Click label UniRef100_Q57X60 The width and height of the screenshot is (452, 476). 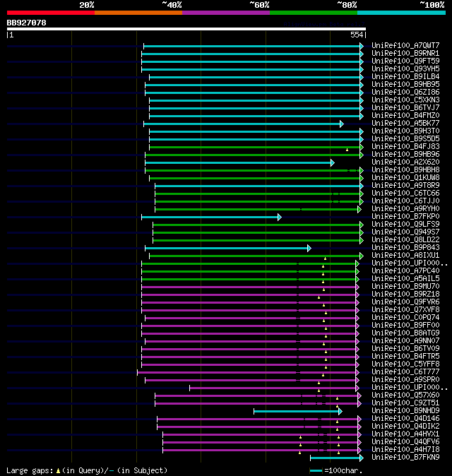[x=405, y=395]
